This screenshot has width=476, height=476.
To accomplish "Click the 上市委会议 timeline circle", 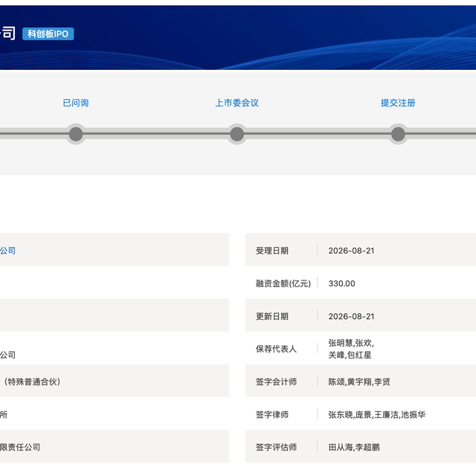I will [x=237, y=134].
